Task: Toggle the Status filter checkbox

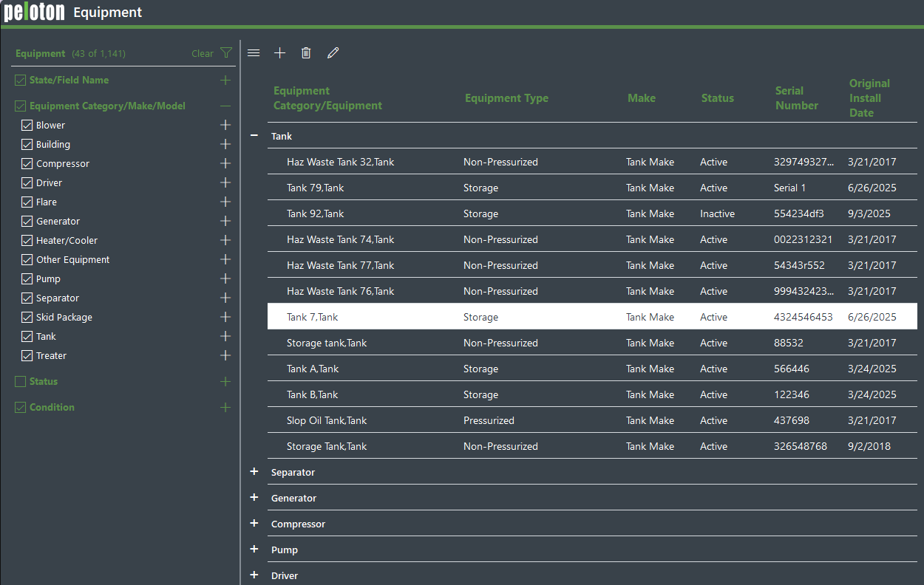Action: 21,382
